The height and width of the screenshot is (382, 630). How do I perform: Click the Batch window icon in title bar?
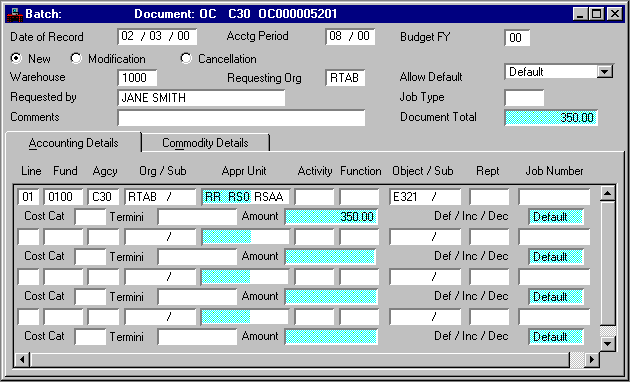15,14
